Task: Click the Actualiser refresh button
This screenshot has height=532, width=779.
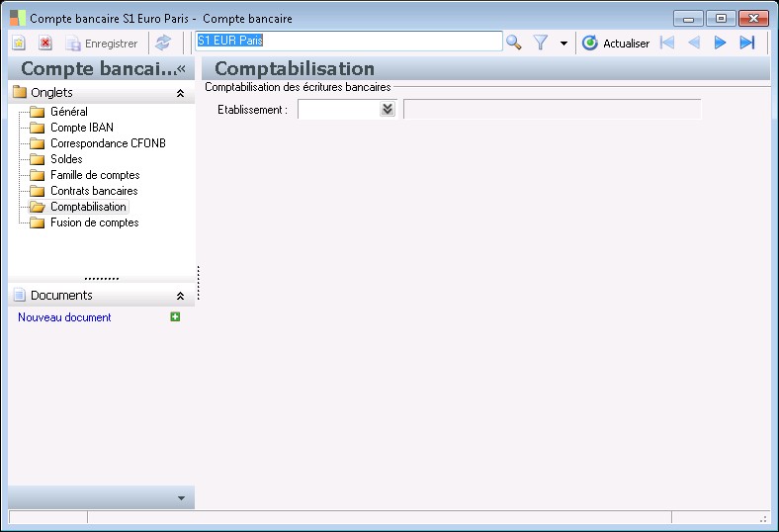Action: pyautogui.click(x=616, y=44)
